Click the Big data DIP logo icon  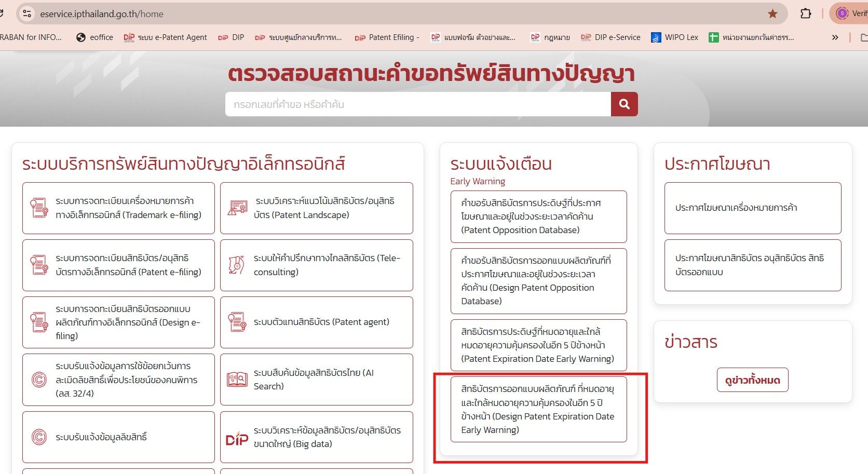point(237,438)
